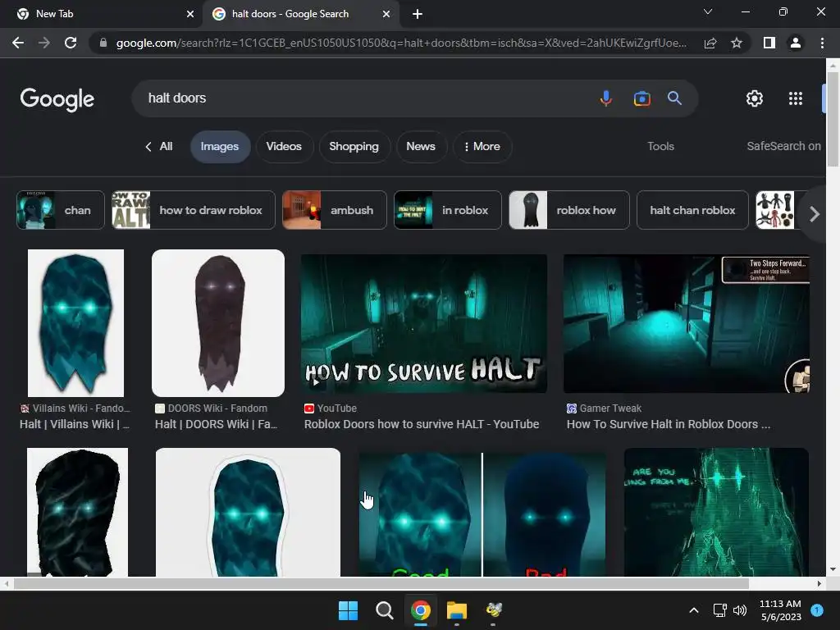Open a new tab with plus button

click(418, 14)
